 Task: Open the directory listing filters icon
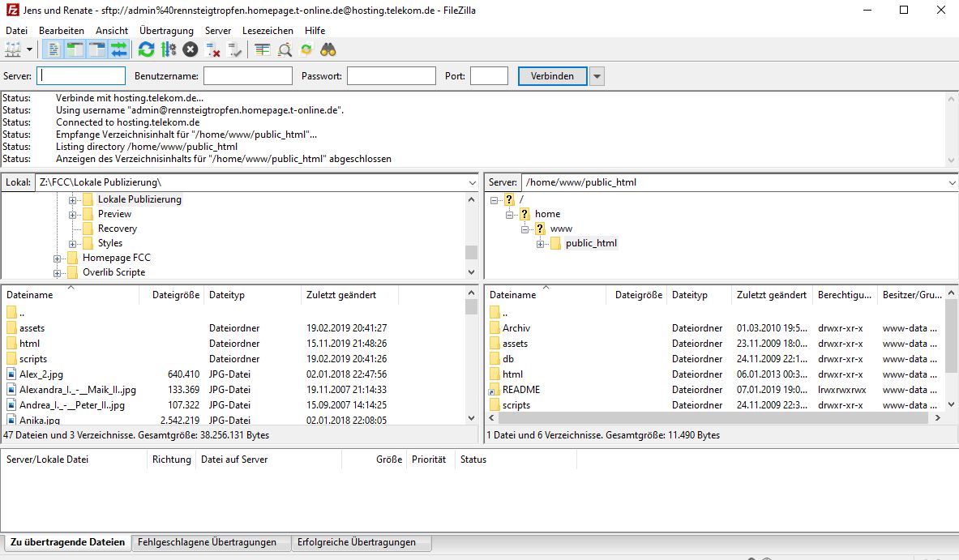click(262, 49)
